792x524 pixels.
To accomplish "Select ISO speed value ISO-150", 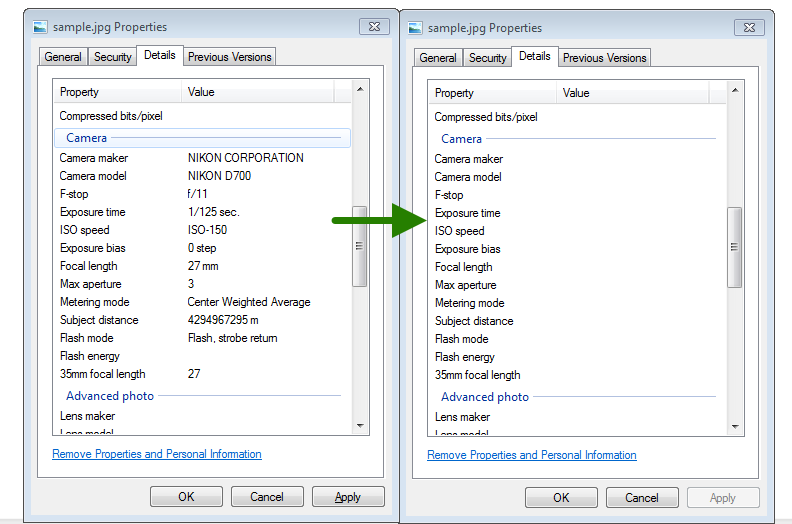I will [x=207, y=230].
